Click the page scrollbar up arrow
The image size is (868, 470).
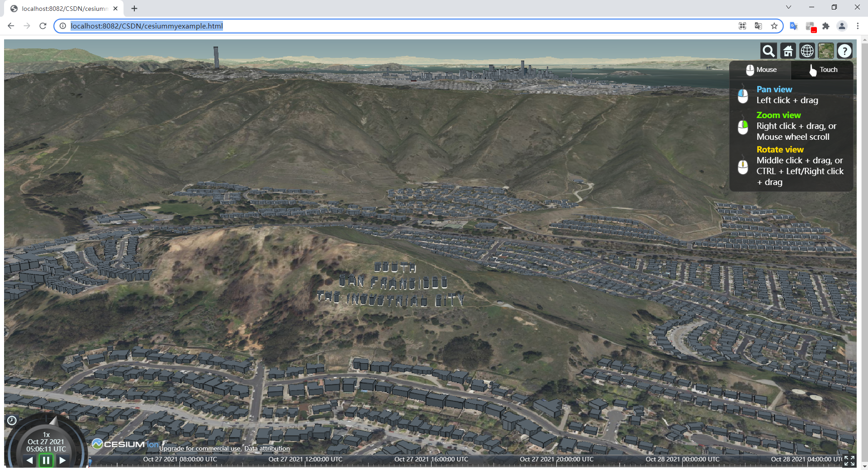point(864,40)
